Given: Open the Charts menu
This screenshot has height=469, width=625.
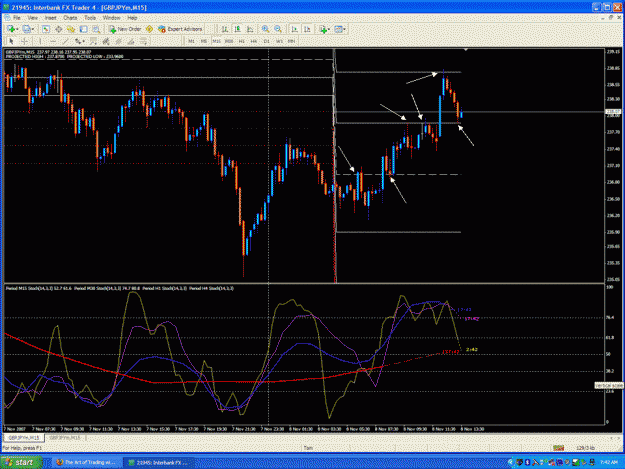Looking at the screenshot, I should pos(70,18).
